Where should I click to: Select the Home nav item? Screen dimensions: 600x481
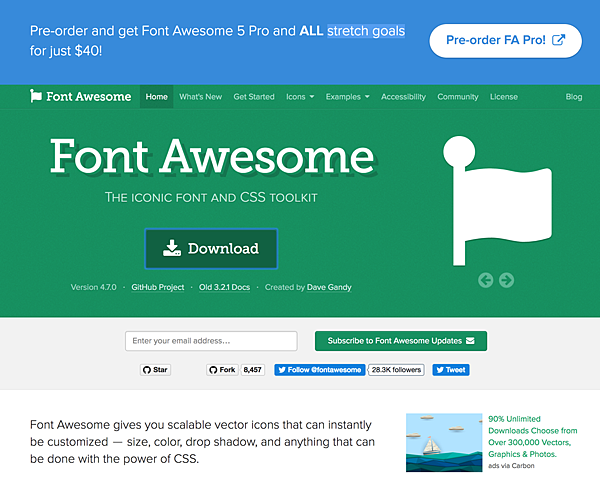tap(157, 97)
